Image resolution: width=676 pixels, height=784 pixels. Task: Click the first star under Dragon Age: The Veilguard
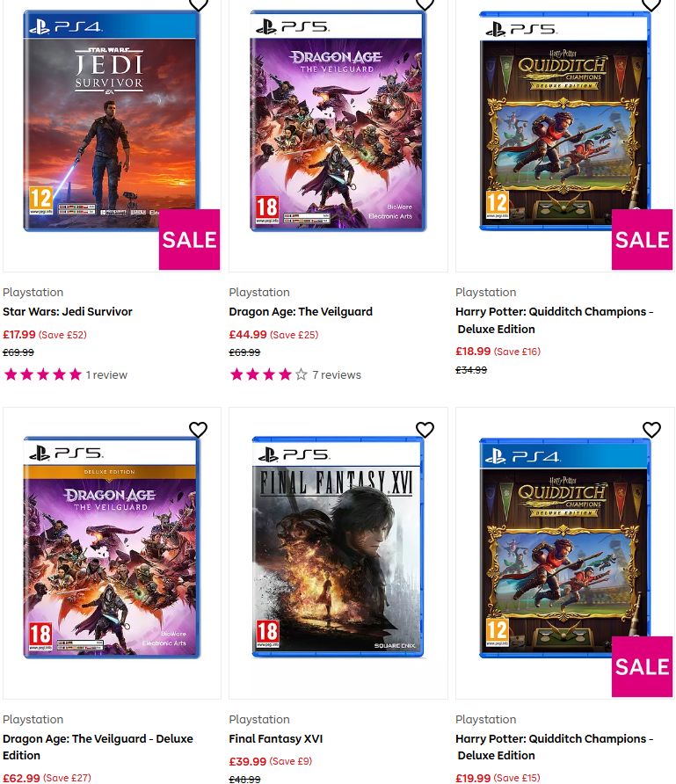point(236,374)
